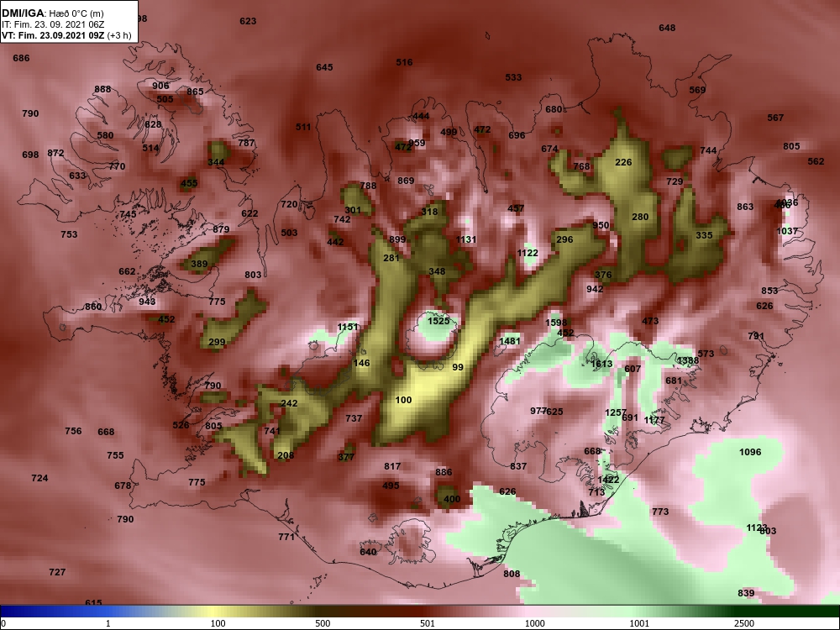
Task: Click the map value 208
Action: coord(286,455)
